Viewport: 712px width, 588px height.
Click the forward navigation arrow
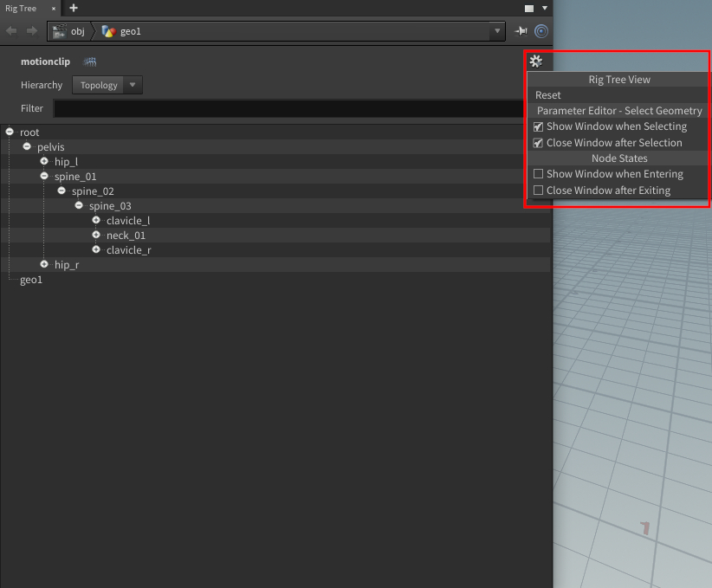click(x=31, y=31)
